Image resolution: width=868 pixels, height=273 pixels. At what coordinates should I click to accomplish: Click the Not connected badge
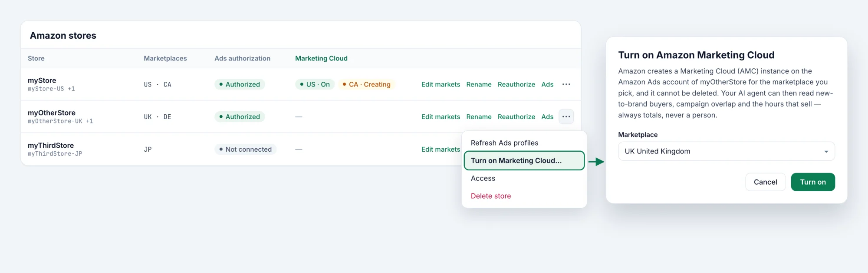(245, 149)
